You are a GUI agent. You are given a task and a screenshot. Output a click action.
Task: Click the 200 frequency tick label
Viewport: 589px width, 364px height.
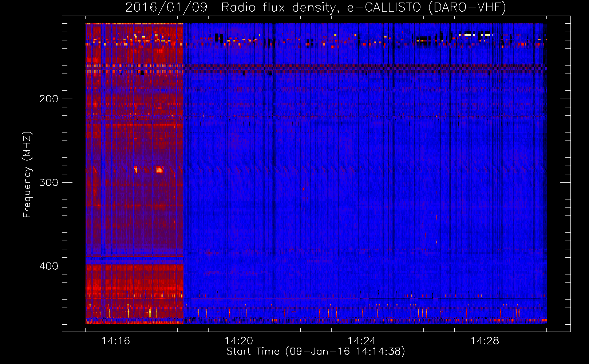click(49, 99)
